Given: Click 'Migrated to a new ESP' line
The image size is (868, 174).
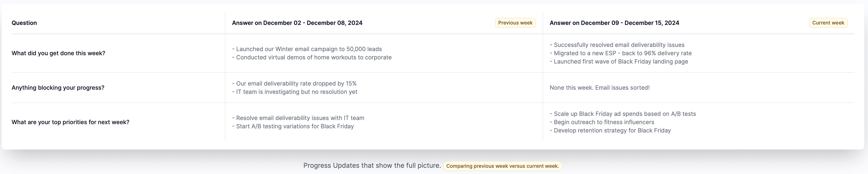Looking at the screenshot, I should 620,53.
